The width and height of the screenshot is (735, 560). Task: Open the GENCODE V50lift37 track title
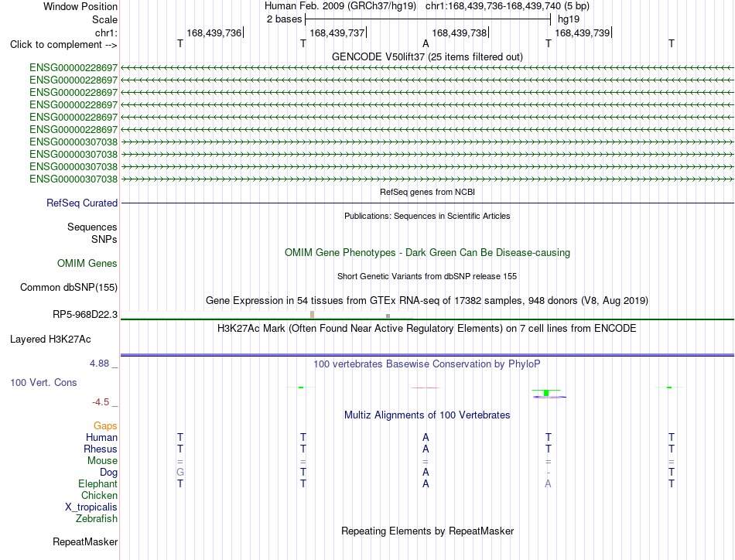point(427,56)
